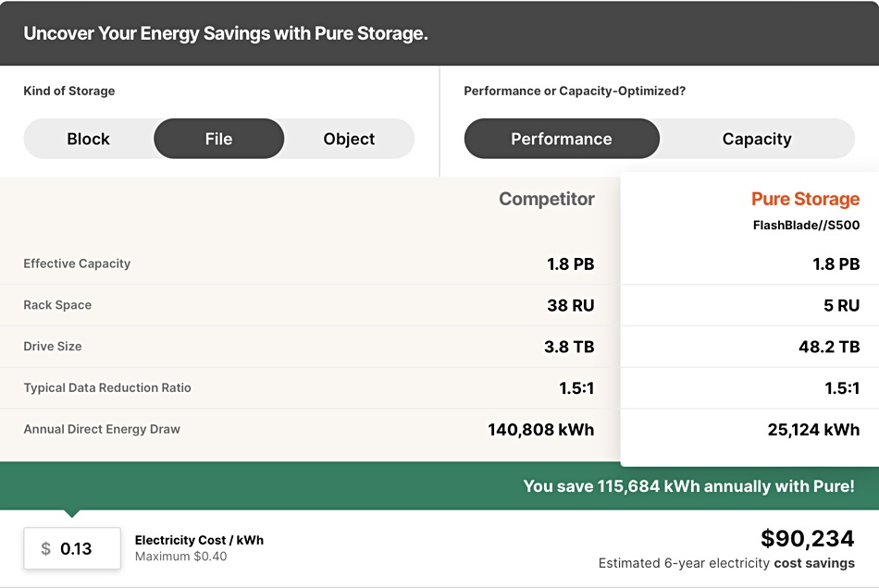Select the Competitor's '1.5:1' data reduction ratio
Screen dimensions: 879x588
(x=576, y=388)
